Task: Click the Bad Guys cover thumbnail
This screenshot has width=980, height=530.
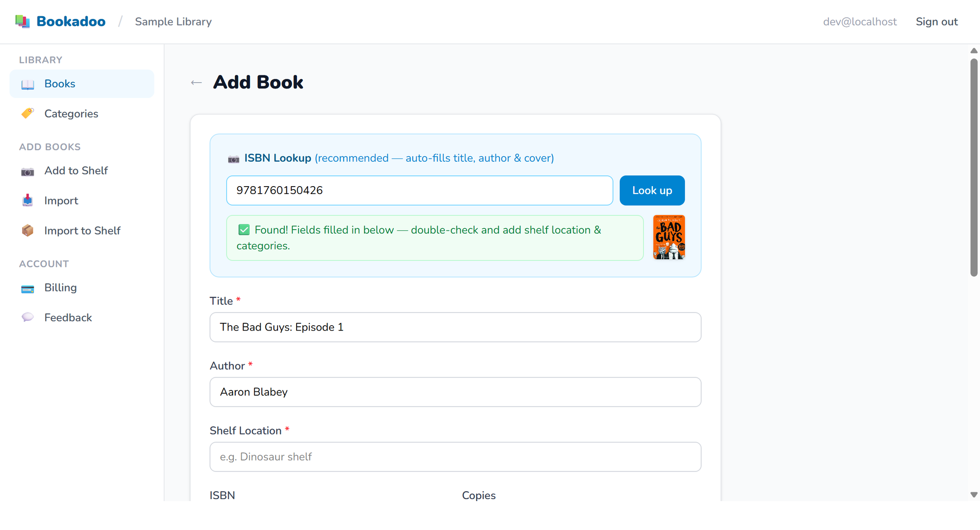Action: coord(669,238)
